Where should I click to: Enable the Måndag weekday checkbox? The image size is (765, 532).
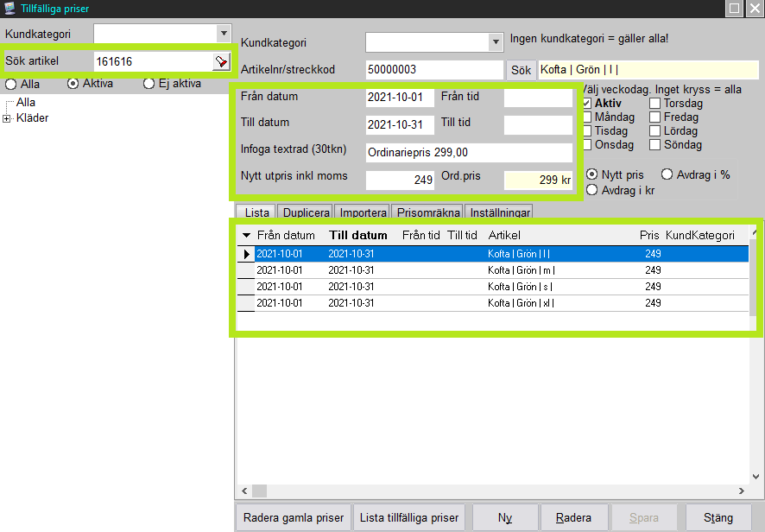(x=588, y=117)
